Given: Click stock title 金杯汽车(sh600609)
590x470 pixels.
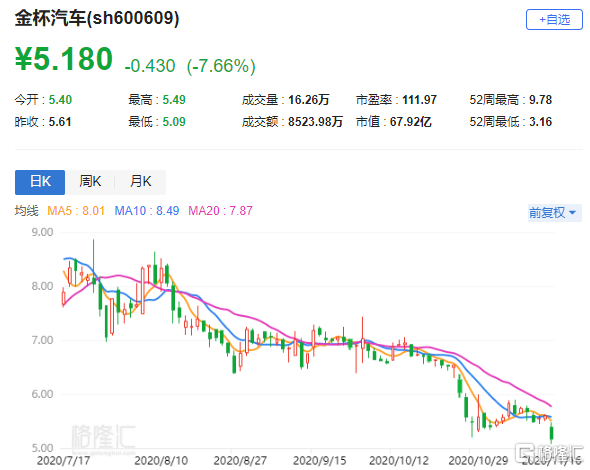Looking at the screenshot, I should click(x=97, y=18).
